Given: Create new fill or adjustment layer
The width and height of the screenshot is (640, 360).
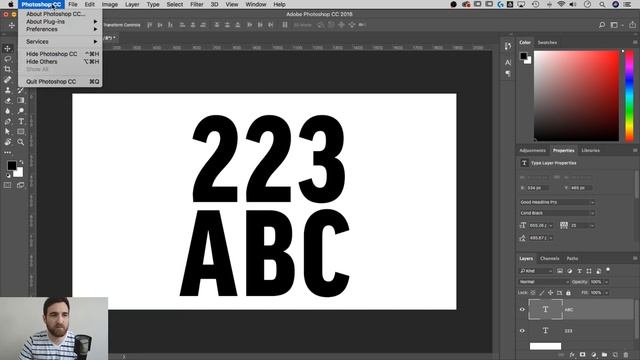Looking at the screenshot, I should tap(593, 355).
